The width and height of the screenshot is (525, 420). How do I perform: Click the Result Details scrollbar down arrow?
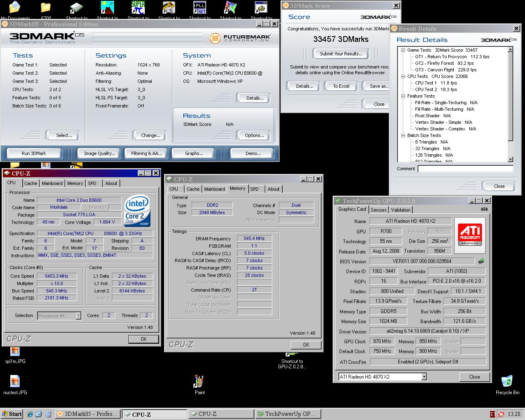pyautogui.click(x=510, y=159)
